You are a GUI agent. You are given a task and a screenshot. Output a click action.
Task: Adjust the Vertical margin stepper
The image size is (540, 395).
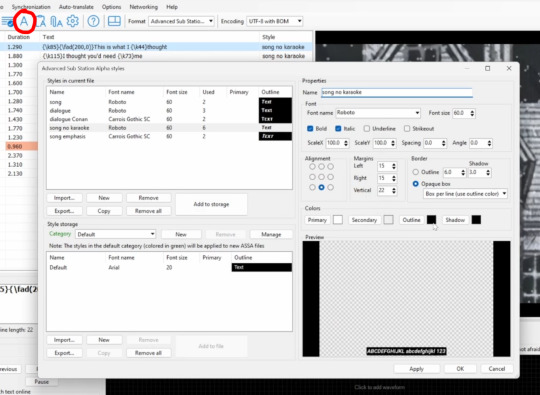tap(394, 190)
